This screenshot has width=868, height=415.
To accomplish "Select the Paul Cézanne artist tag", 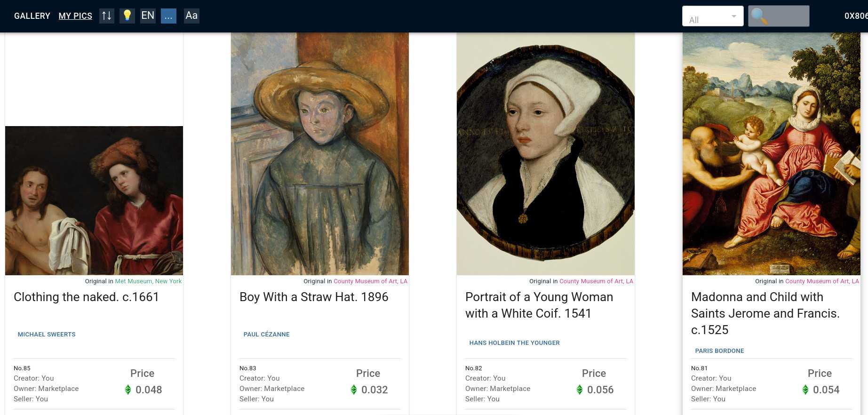I will click(x=266, y=335).
